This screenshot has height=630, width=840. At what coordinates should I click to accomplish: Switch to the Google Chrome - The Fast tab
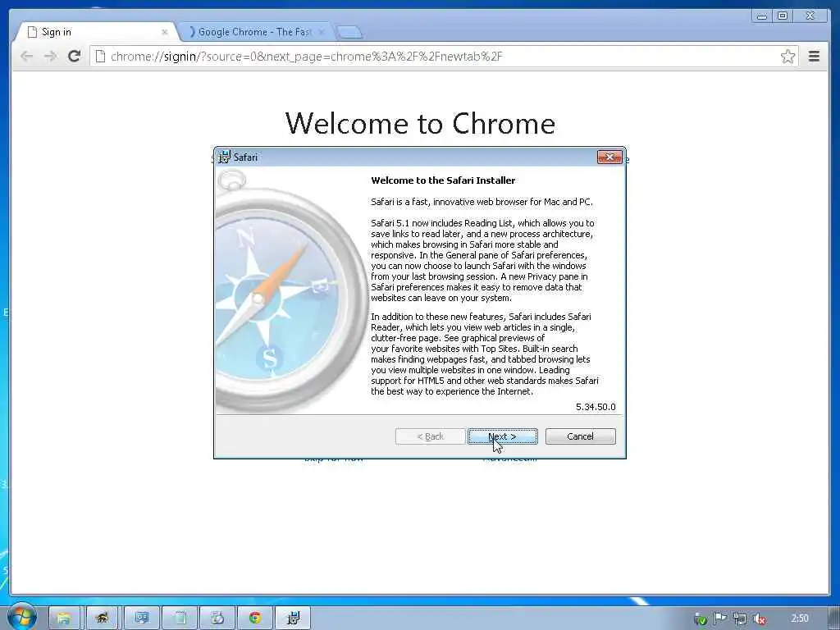coord(254,32)
